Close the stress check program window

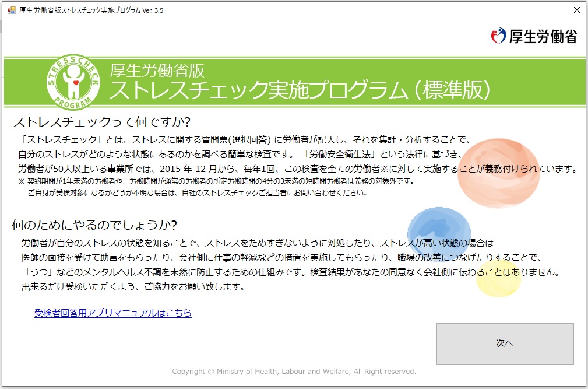tap(577, 10)
